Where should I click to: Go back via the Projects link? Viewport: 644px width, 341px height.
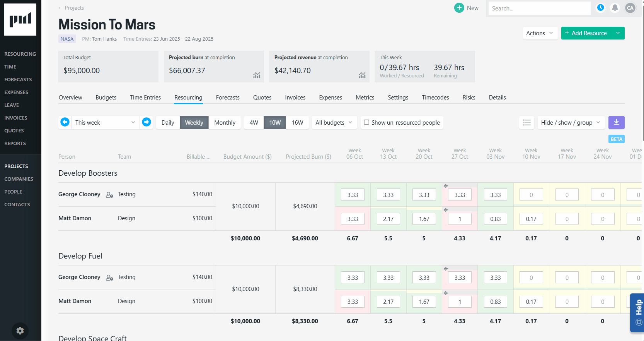pos(71,8)
